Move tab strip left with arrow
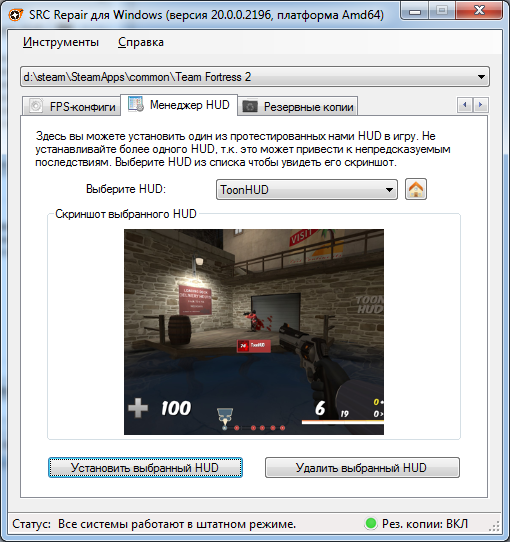 [465, 105]
